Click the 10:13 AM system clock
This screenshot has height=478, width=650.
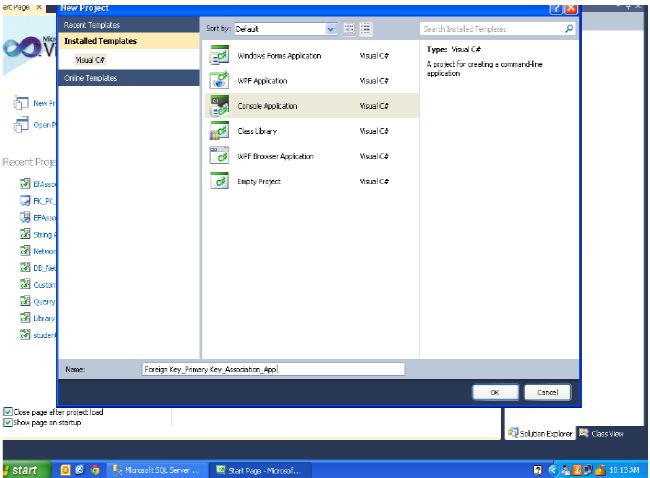[624, 470]
